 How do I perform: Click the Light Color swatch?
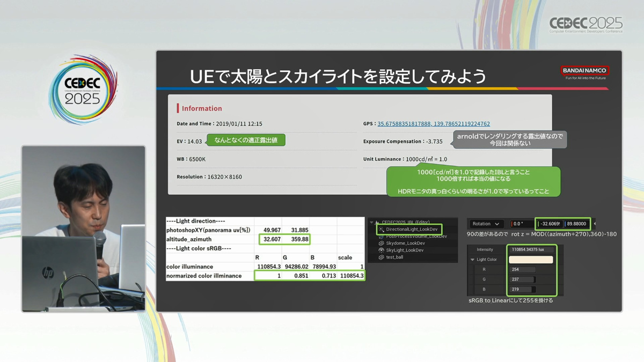click(531, 260)
